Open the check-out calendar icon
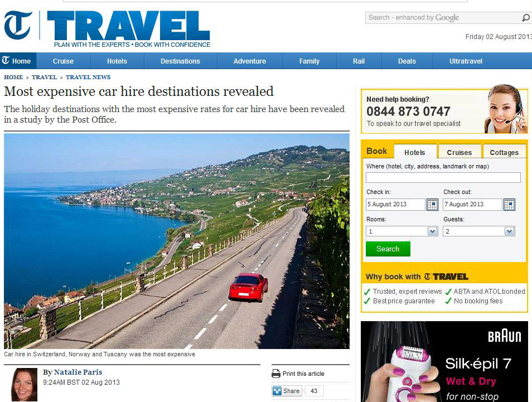The width and height of the screenshot is (532, 402). [509, 205]
